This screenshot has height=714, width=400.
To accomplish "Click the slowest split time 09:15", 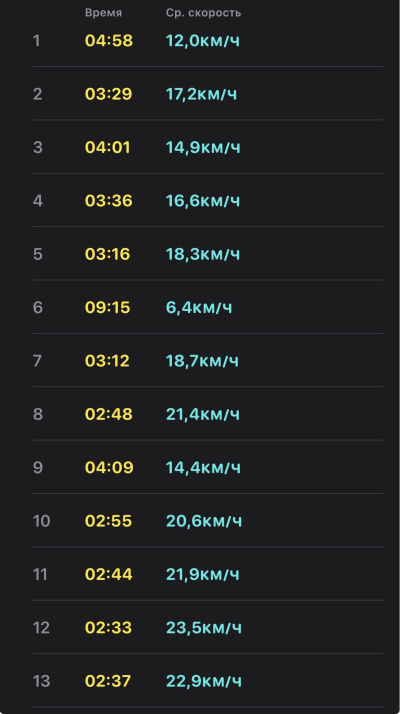I will coord(108,307).
